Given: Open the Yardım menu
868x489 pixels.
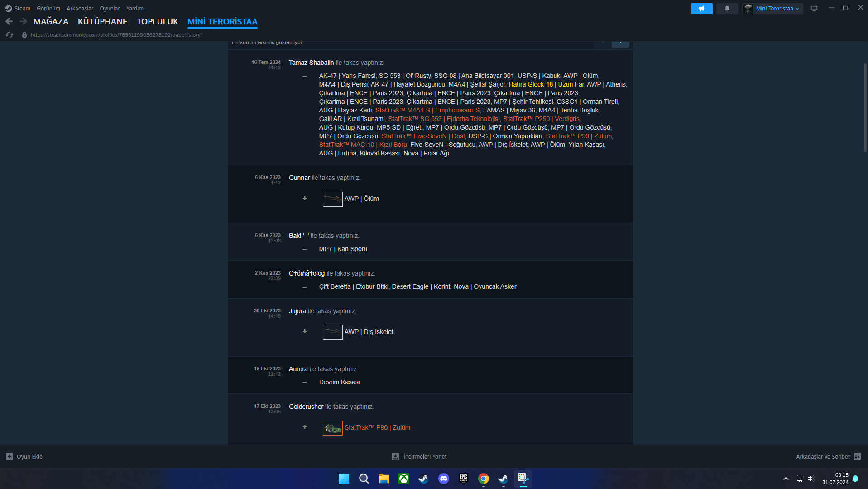Looking at the screenshot, I should [135, 9].
